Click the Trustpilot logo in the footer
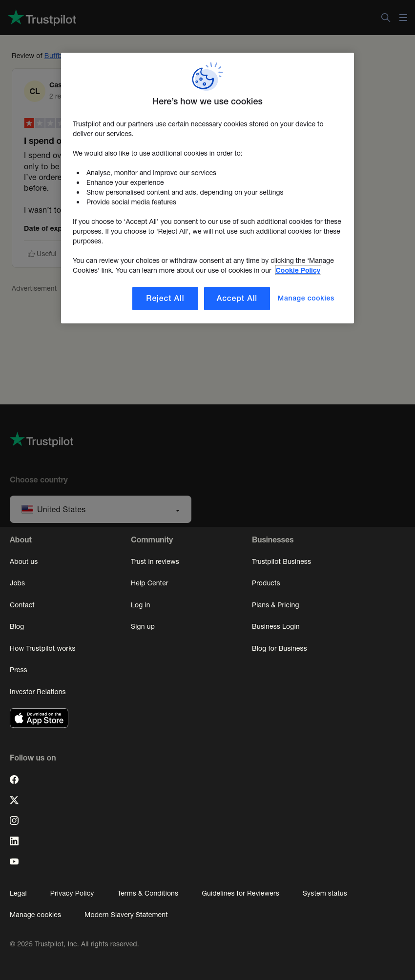 (x=41, y=440)
